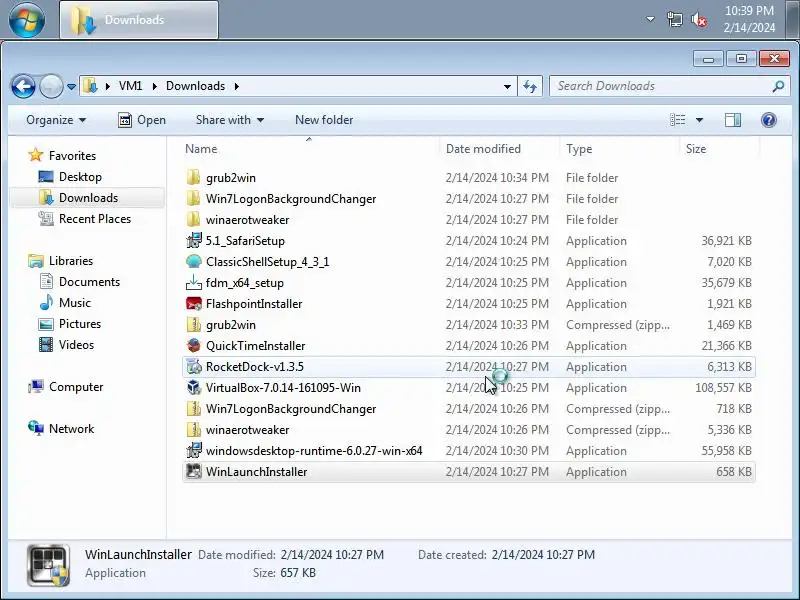Click the 36,921 KB size cell
The height and width of the screenshot is (600, 800).
pos(726,240)
